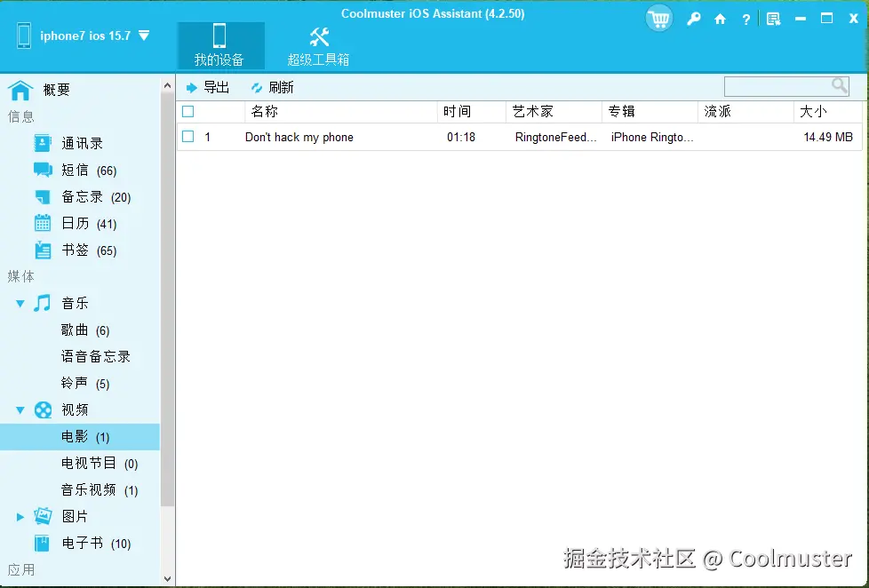Click the iPhone Ringto... album cell
This screenshot has height=588, width=869.
[652, 137]
